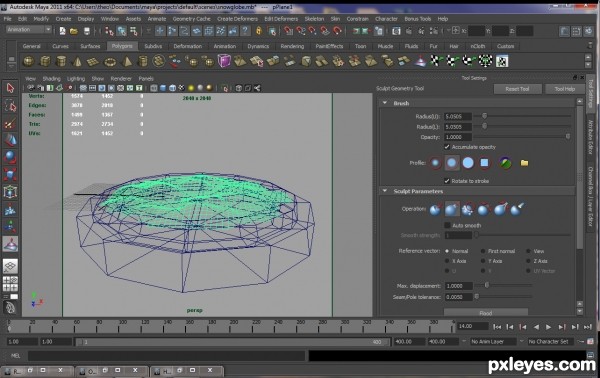Open the No Anim Layer dropdown

(x=493, y=341)
